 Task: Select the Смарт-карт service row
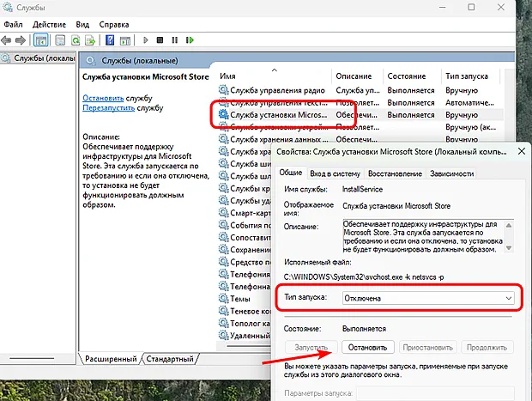[x=245, y=213]
